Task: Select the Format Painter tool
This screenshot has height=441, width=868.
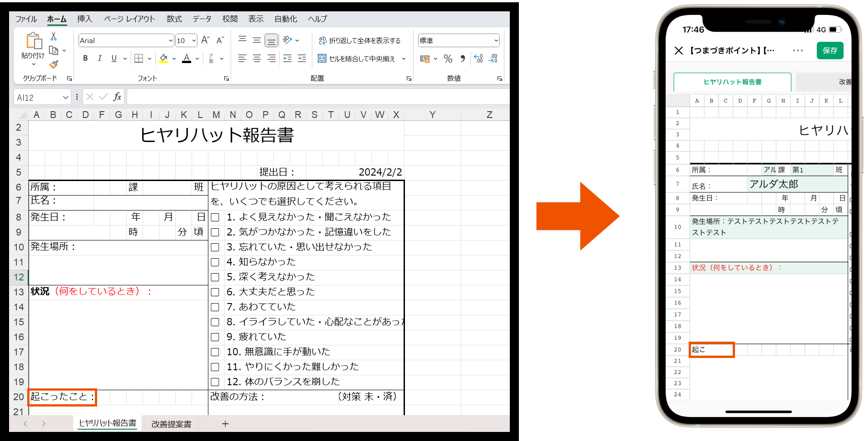Action: coord(54,65)
